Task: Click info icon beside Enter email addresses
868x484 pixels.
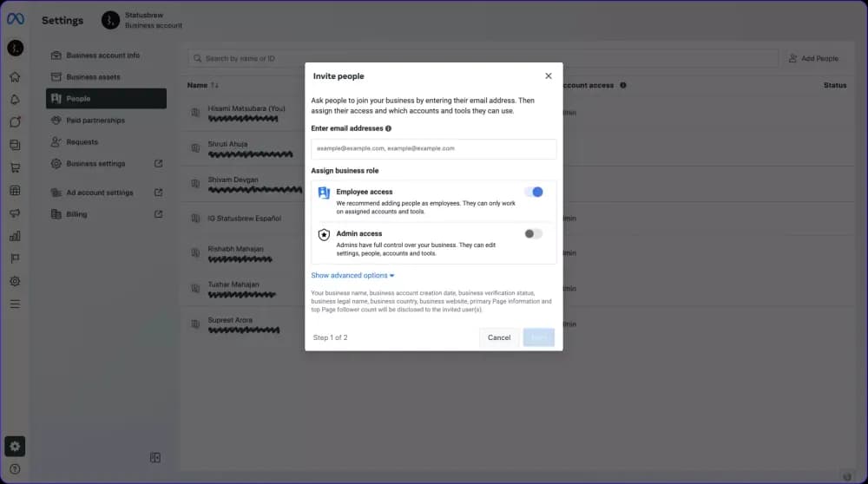Action: coord(388,128)
